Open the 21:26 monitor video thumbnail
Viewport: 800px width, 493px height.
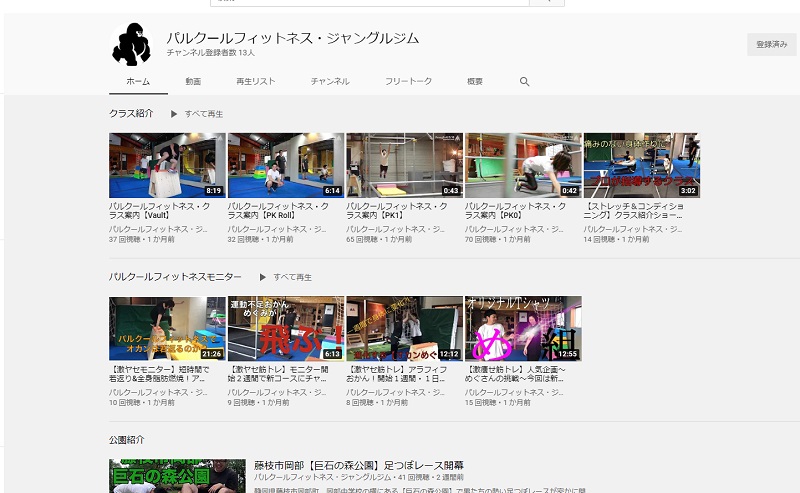click(167, 329)
